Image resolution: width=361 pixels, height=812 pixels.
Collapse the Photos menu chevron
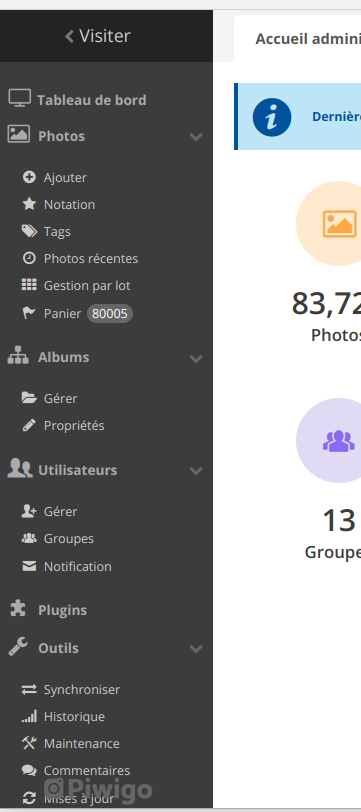(196, 137)
